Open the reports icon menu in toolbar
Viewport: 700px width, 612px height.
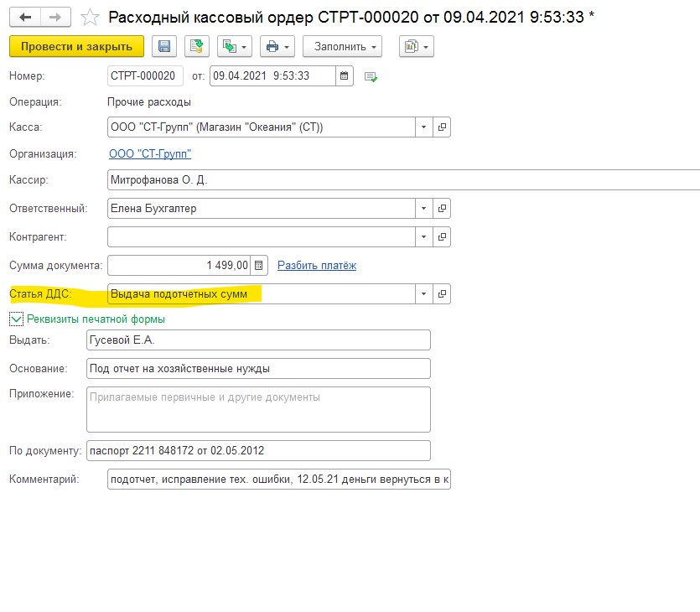[416, 47]
